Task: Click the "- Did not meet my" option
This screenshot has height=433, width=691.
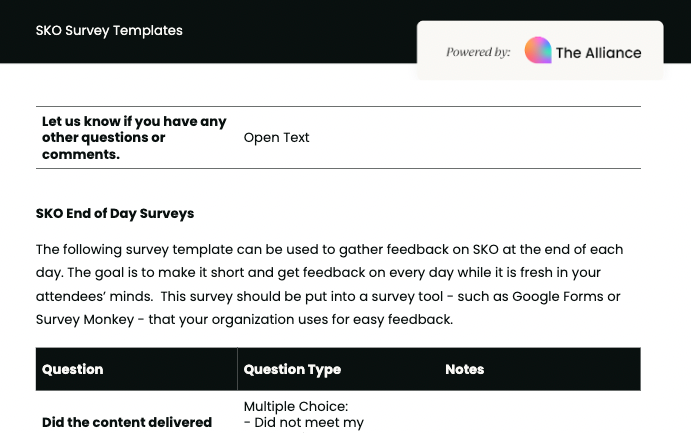Action: (304, 423)
